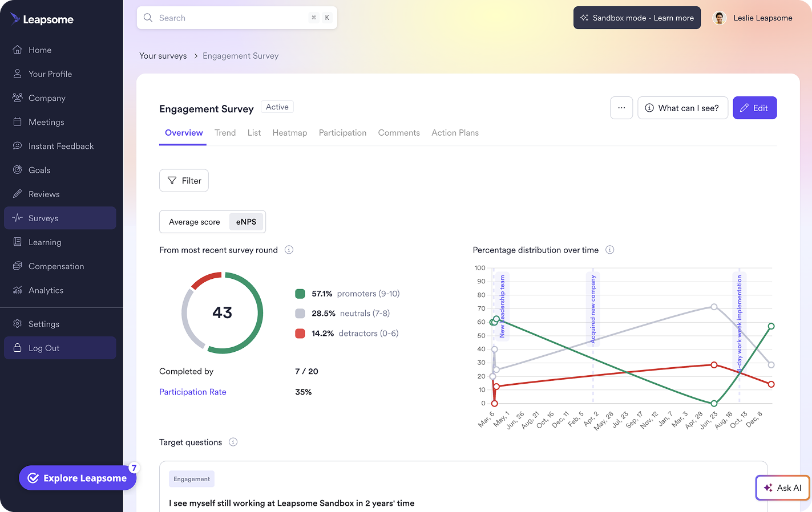Click the Settings gear icon
Viewport: 812px width, 512px height.
pos(17,324)
